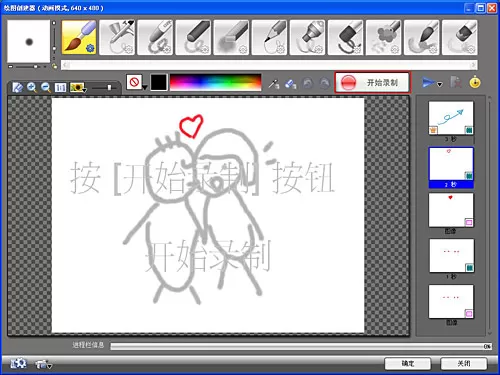This screenshot has width=500, height=375.
Task: Open the texture options dropdown
Action: 137,82
